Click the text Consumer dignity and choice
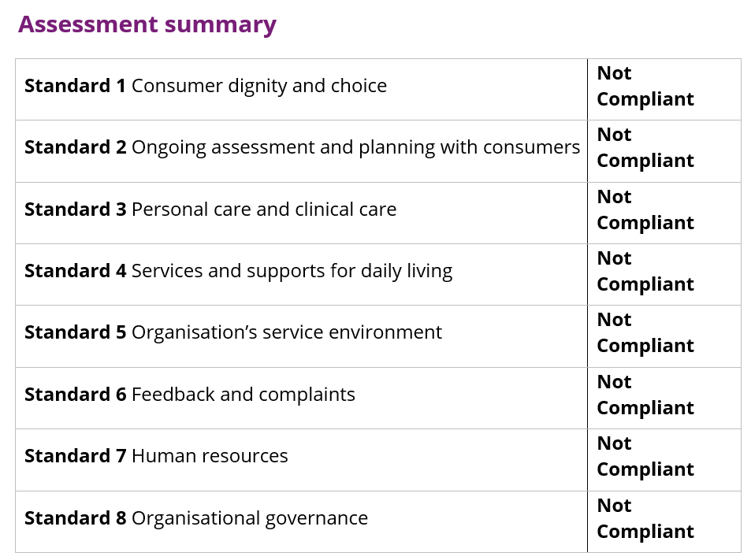Screen dimensions: 751x560 (259, 86)
